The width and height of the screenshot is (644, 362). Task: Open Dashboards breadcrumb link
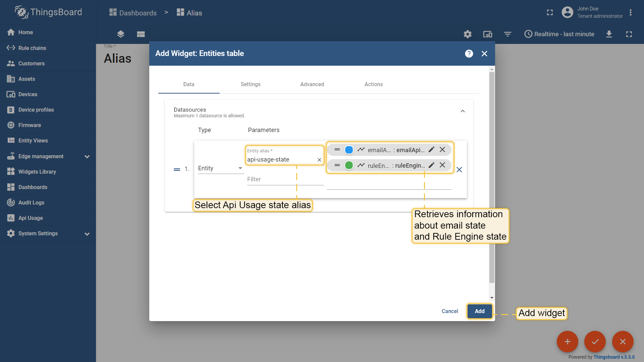click(133, 13)
